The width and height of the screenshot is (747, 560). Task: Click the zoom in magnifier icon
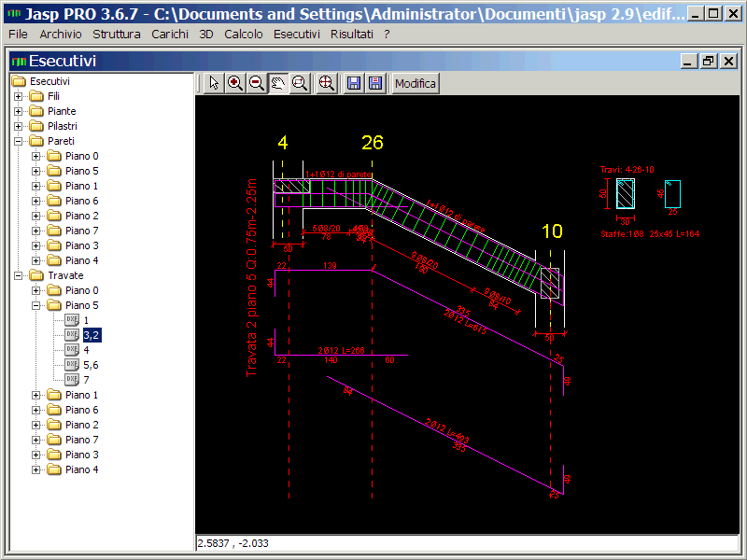[x=235, y=83]
